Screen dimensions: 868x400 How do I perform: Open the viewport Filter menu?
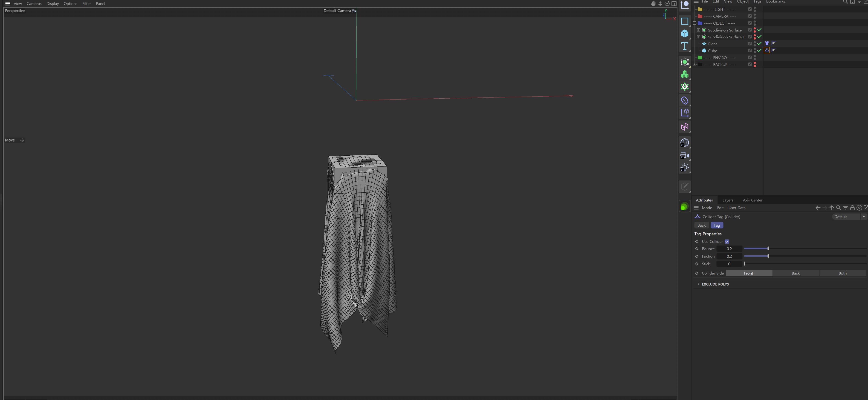click(x=87, y=4)
